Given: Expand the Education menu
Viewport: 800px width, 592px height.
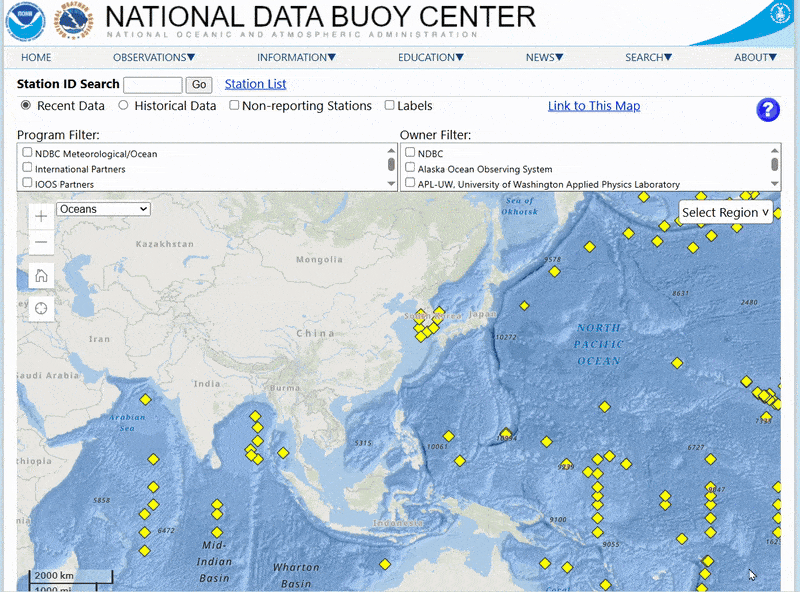Looking at the screenshot, I should pyautogui.click(x=431, y=57).
